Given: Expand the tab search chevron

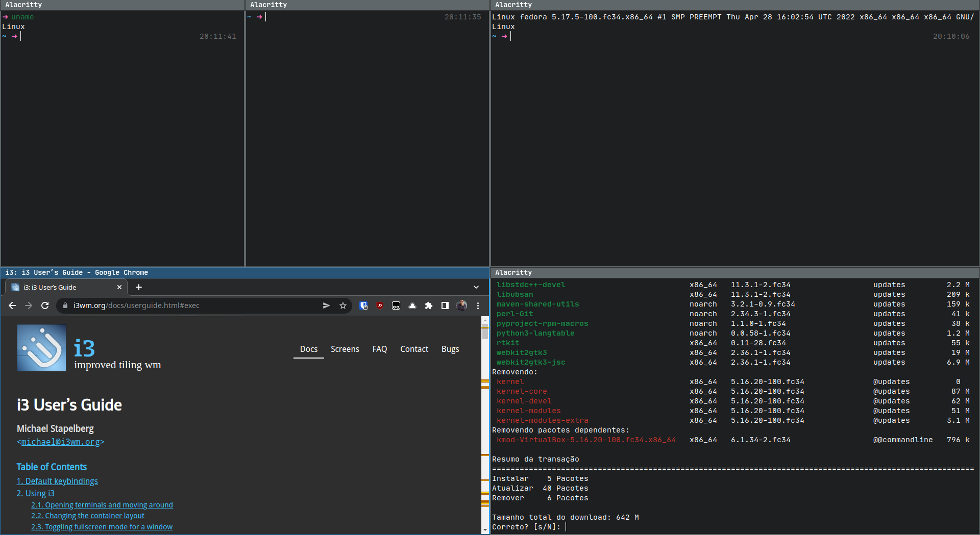Looking at the screenshot, I should point(476,287).
